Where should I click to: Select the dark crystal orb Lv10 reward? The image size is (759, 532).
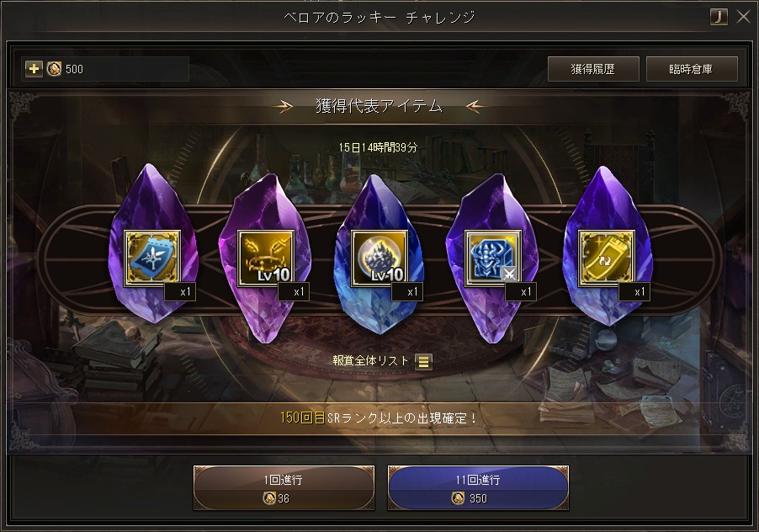click(379, 258)
